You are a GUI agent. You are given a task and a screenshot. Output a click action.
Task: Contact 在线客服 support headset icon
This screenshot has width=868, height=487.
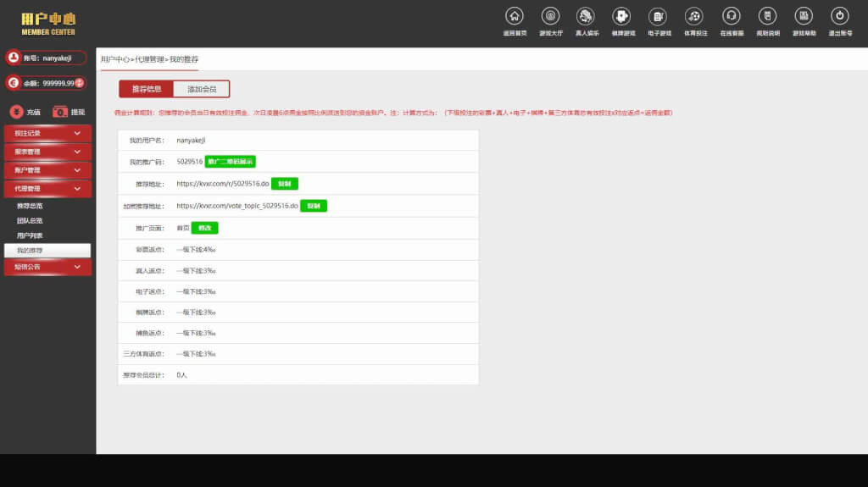point(732,16)
